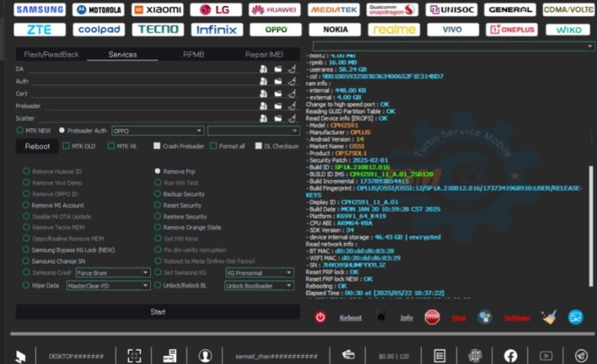Open the RPMB tab
Screen dimensions: 597x364
pyautogui.click(x=194, y=54)
